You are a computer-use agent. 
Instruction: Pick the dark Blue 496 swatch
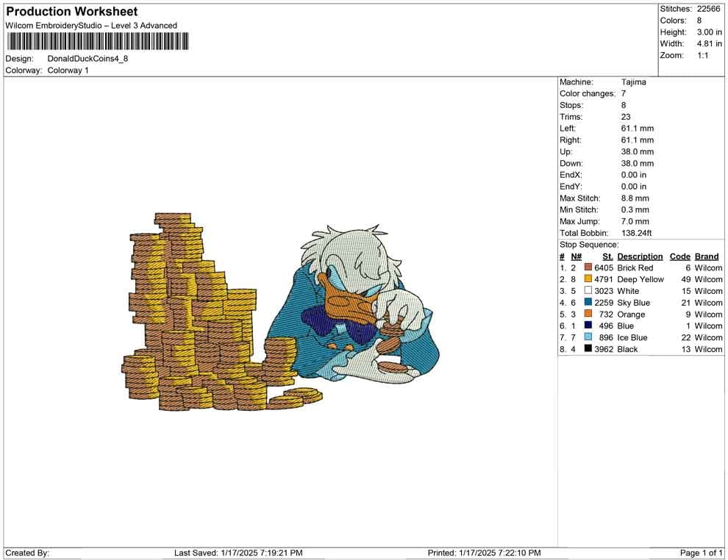click(588, 326)
